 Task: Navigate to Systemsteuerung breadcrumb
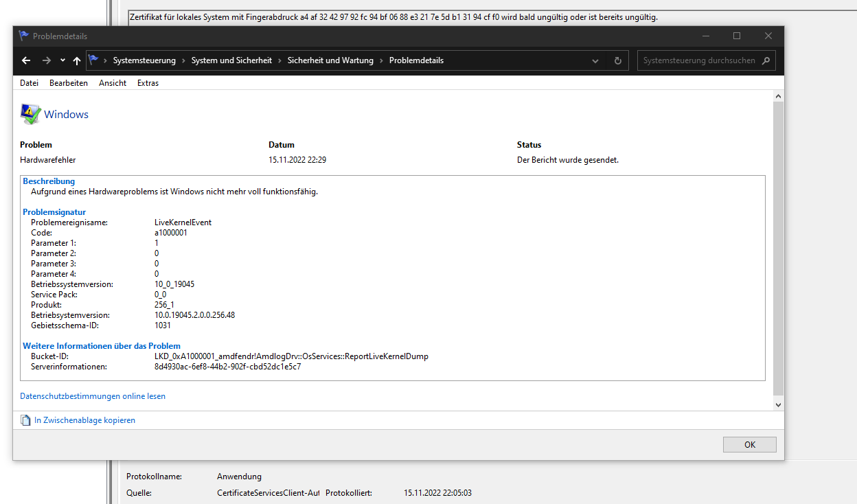pyautogui.click(x=144, y=60)
